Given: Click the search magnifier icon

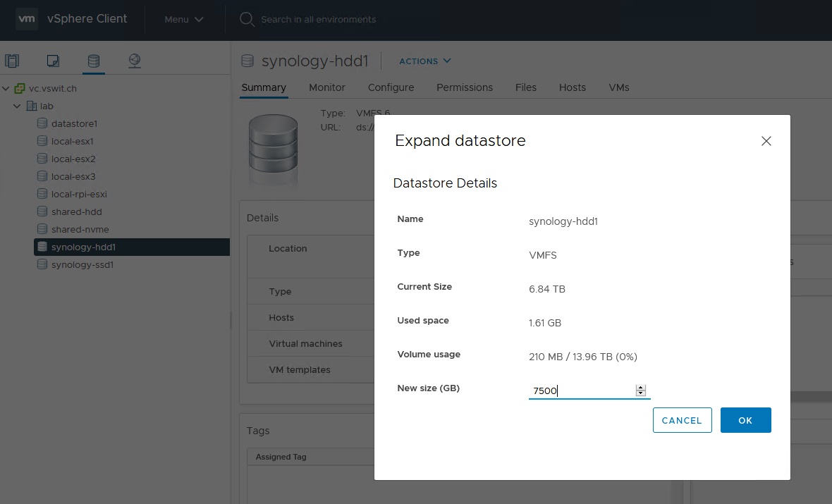Looking at the screenshot, I should point(247,19).
